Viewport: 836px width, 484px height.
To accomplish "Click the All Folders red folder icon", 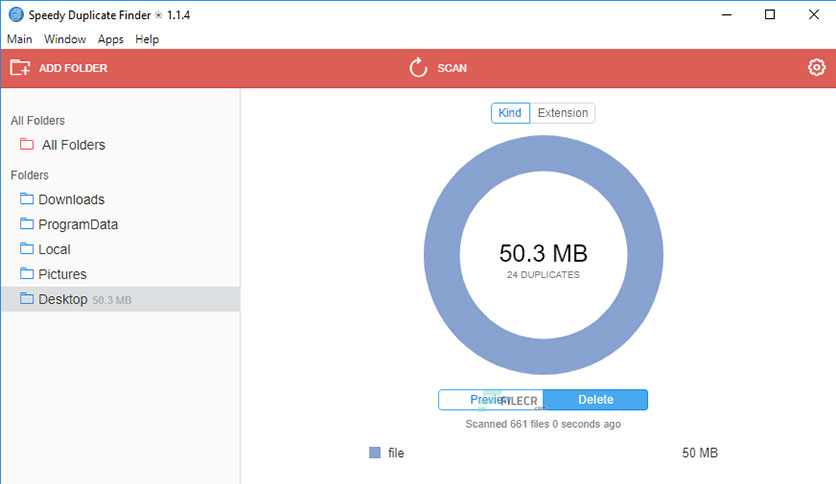I will tap(27, 144).
